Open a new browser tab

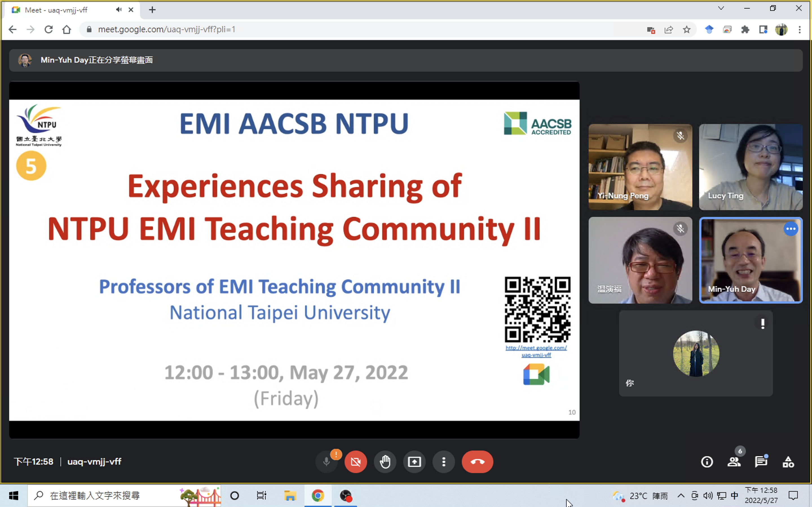pos(152,10)
